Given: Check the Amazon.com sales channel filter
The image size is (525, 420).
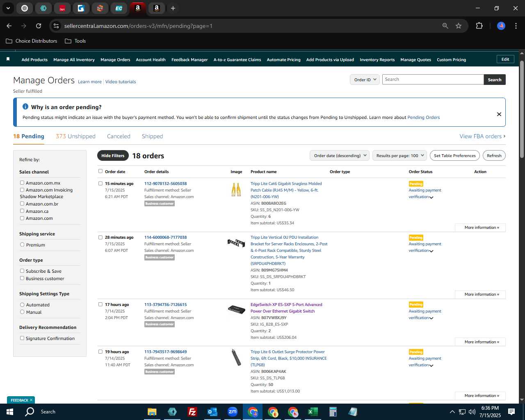Looking at the screenshot, I should point(22,218).
